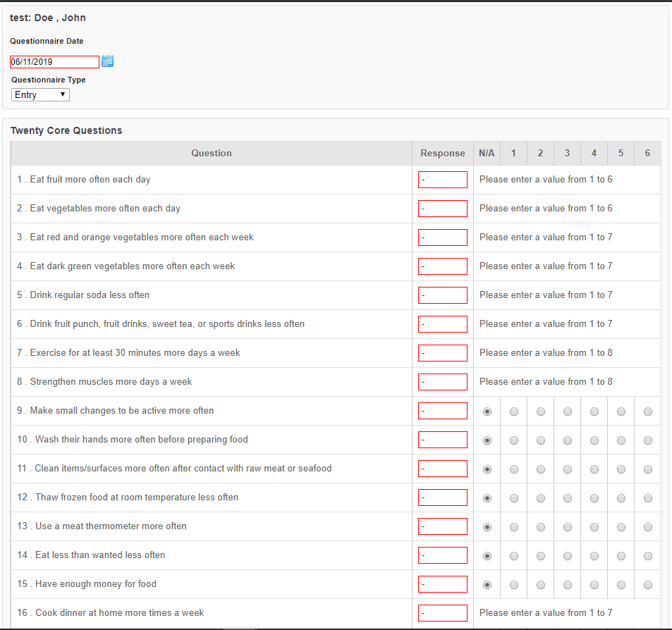This screenshot has width=672, height=630.
Task: Select option 6 for Thaw frozen food
Action: tap(647, 498)
